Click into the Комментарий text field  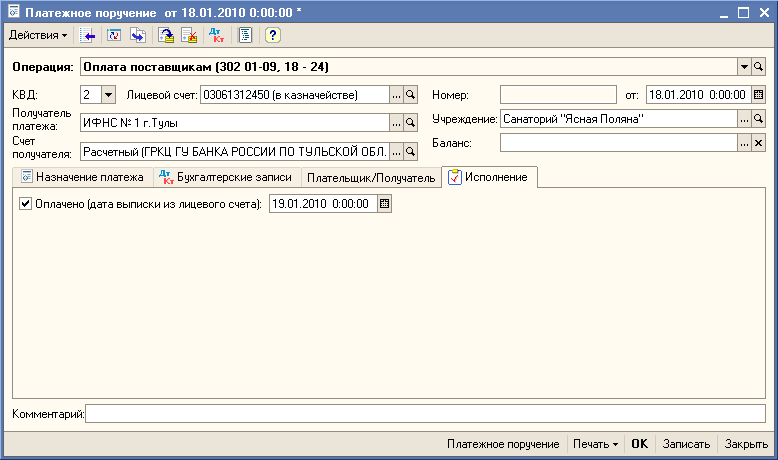(425, 413)
